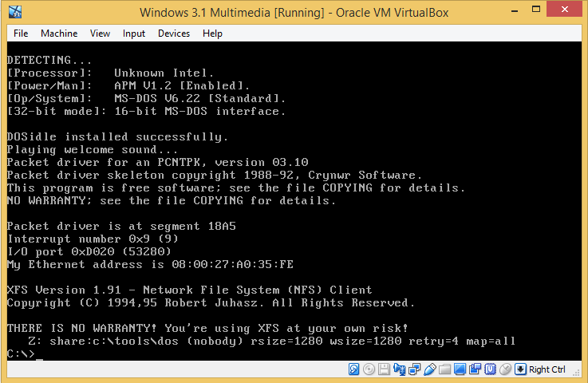Click the 'Interrupt number 0x9 (9)' line
Image resolution: width=588 pixels, height=383 pixels.
coord(93,239)
